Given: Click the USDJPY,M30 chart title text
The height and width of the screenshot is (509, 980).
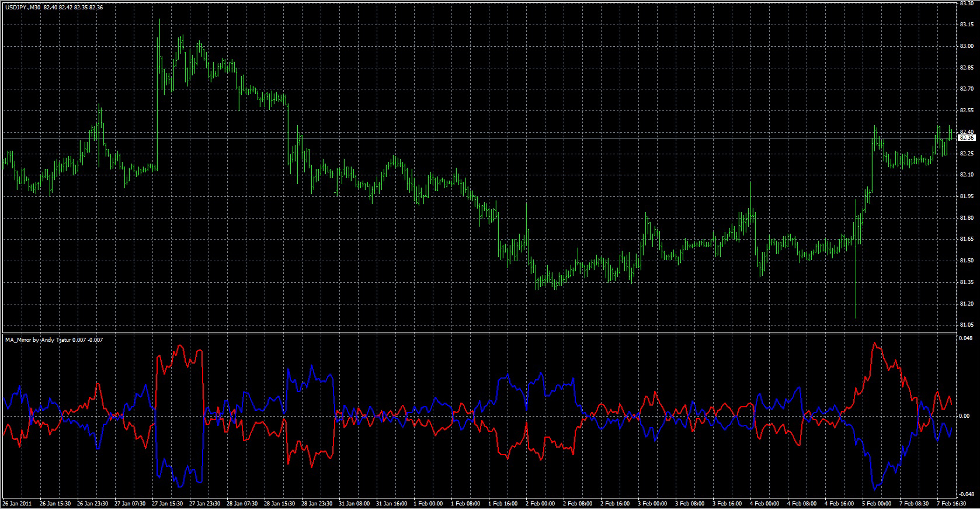Looking at the screenshot, I should point(23,8).
